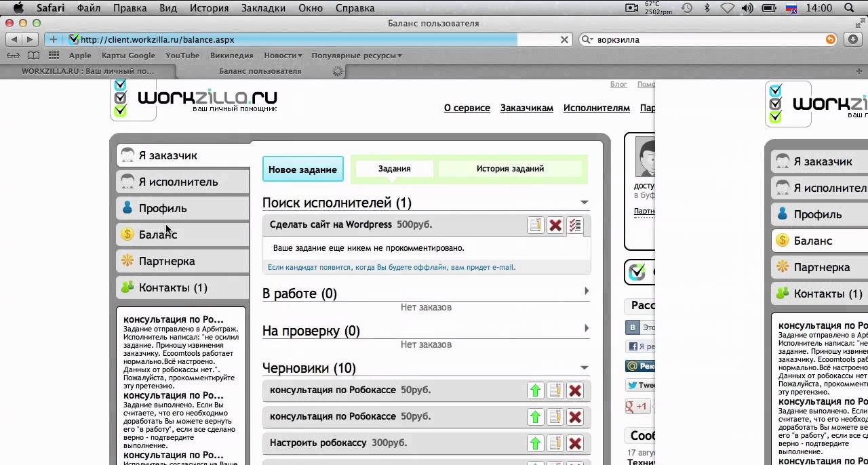Open Time Machine menu bar icon
The width and height of the screenshot is (868, 465).
(x=687, y=8)
